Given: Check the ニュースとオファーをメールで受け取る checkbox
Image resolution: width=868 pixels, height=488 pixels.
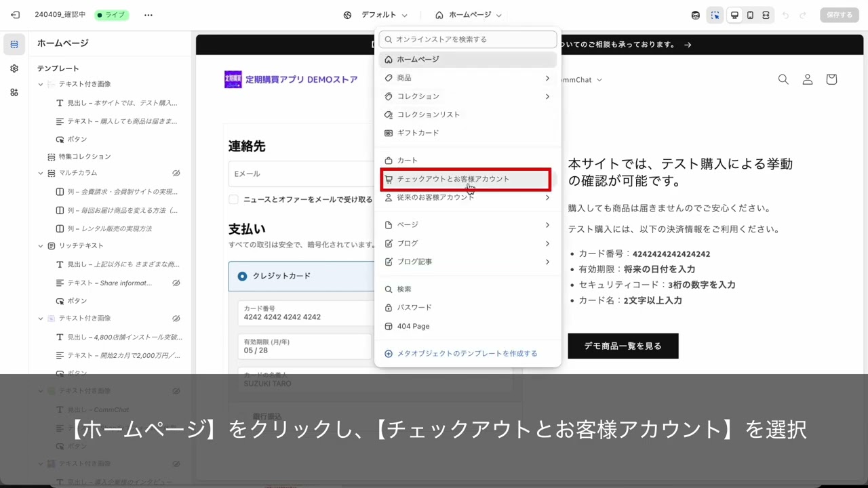Looking at the screenshot, I should tap(233, 199).
